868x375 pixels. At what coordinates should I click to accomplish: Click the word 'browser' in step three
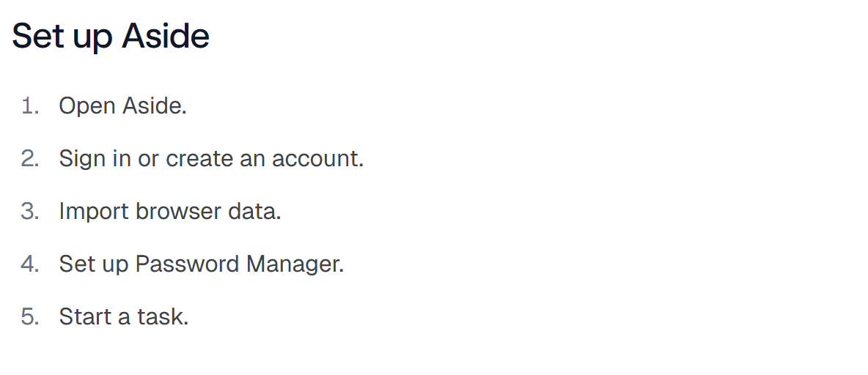click(179, 211)
